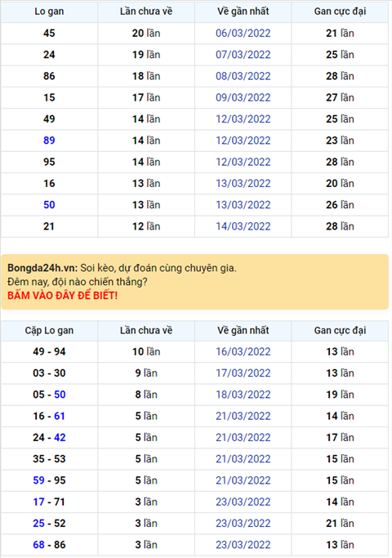Image resolution: width=392 pixels, height=558 pixels.
Task: Select blue number 50 in Lo gan table
Action: [x=49, y=205]
